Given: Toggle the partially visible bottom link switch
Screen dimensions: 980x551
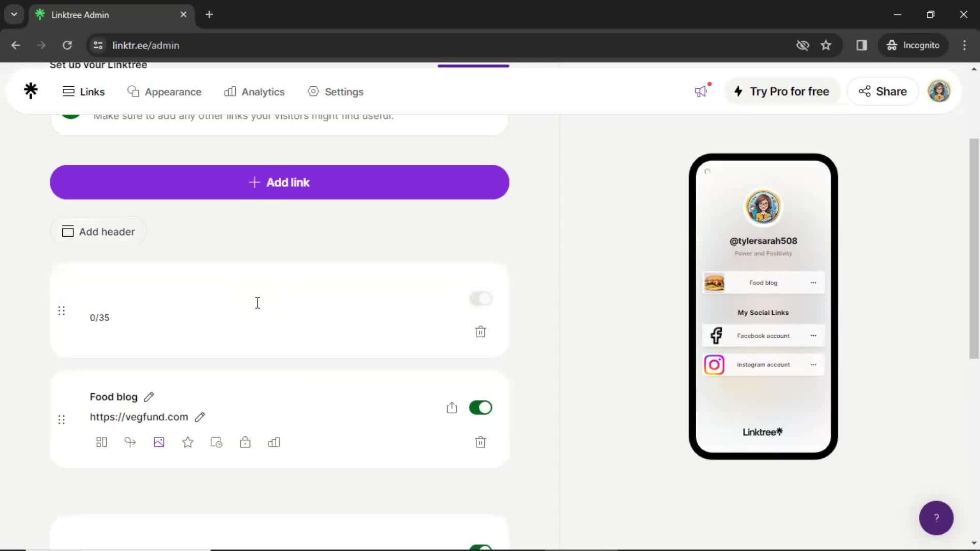Looking at the screenshot, I should pos(481,545).
